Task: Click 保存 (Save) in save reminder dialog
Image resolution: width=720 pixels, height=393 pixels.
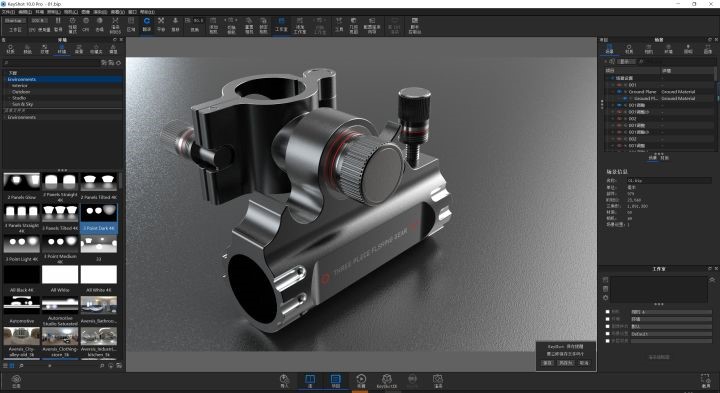Action: click(547, 363)
